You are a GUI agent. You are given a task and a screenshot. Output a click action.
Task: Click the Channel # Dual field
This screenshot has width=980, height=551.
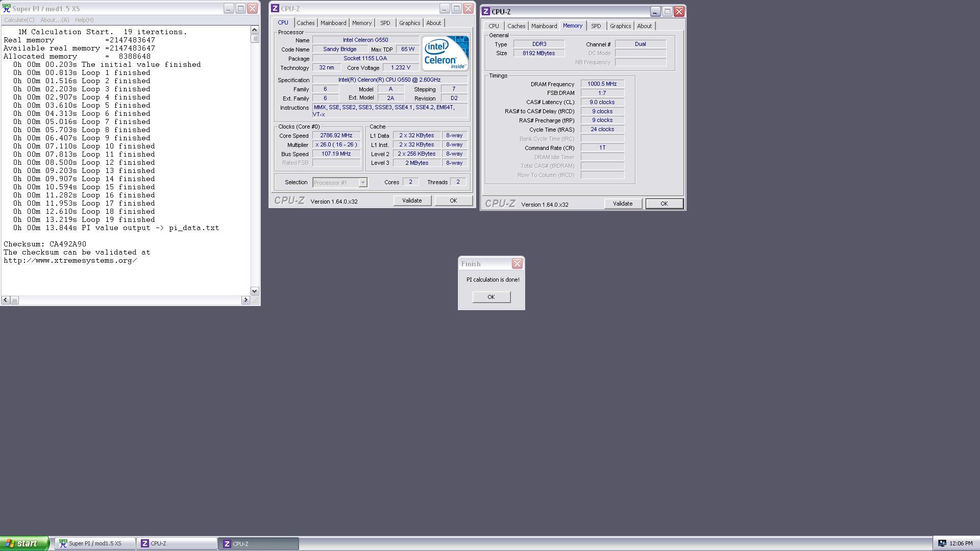pos(641,44)
